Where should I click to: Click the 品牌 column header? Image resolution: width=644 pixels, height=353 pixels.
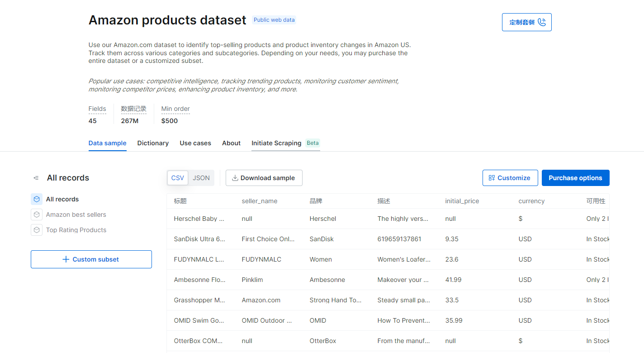pos(316,201)
